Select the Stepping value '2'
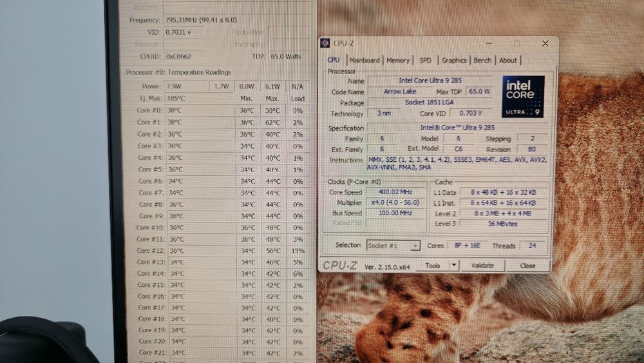Viewport: 644px width, 363px height. tap(533, 139)
